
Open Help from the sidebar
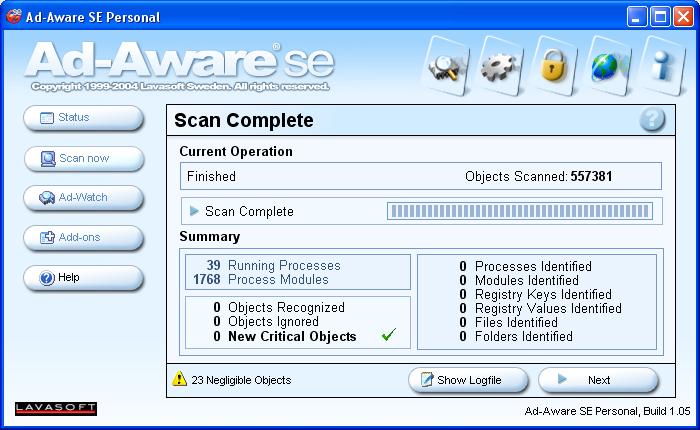coord(83,278)
